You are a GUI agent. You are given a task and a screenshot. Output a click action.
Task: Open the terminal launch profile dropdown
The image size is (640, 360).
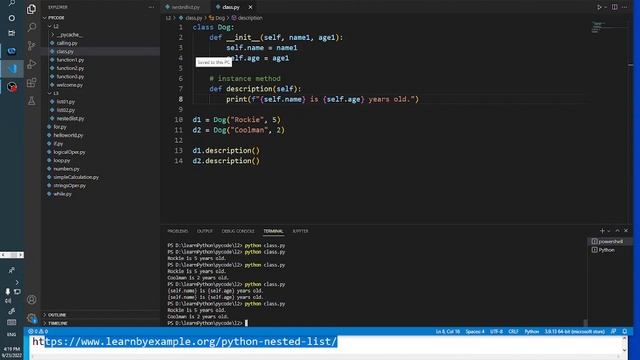(x=609, y=231)
